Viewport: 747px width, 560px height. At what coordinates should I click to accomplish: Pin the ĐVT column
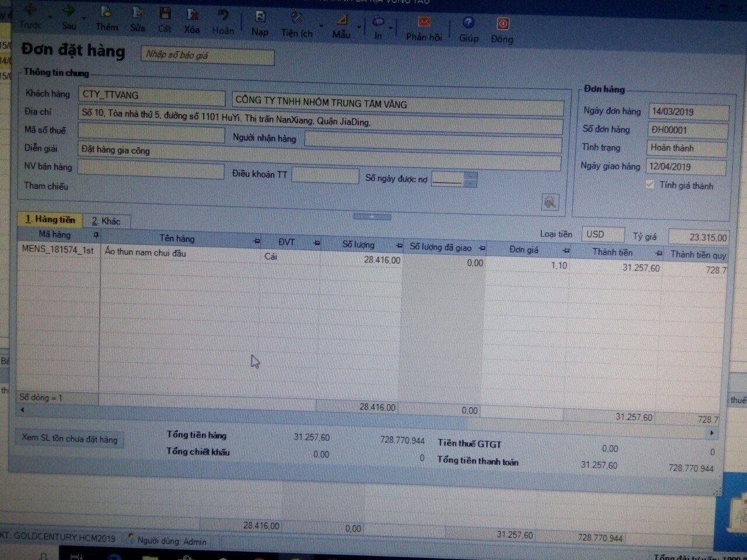tap(317, 243)
